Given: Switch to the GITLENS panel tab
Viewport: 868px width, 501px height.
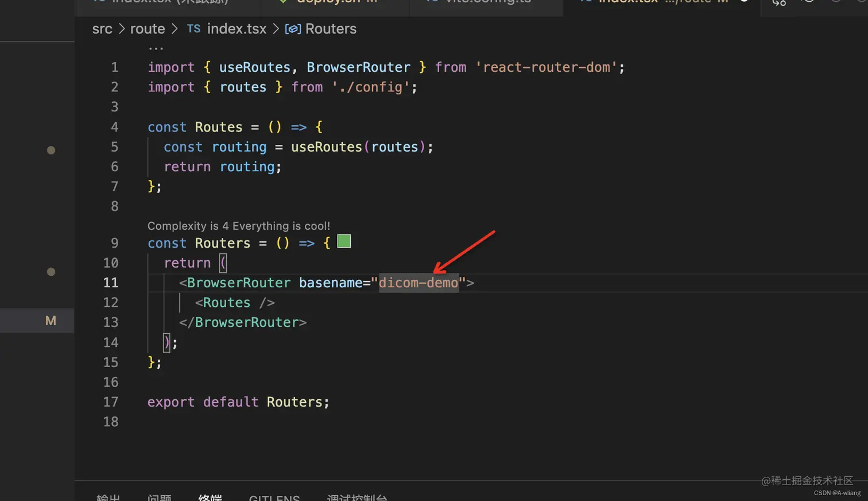Looking at the screenshot, I should [274, 498].
